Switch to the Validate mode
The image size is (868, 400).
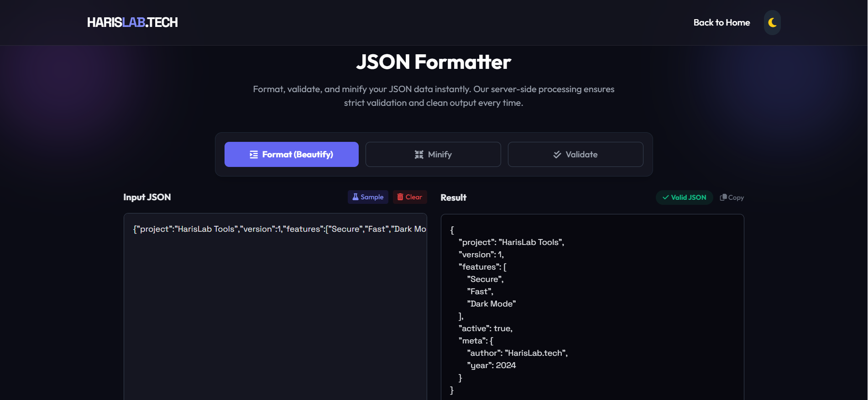pyautogui.click(x=575, y=155)
